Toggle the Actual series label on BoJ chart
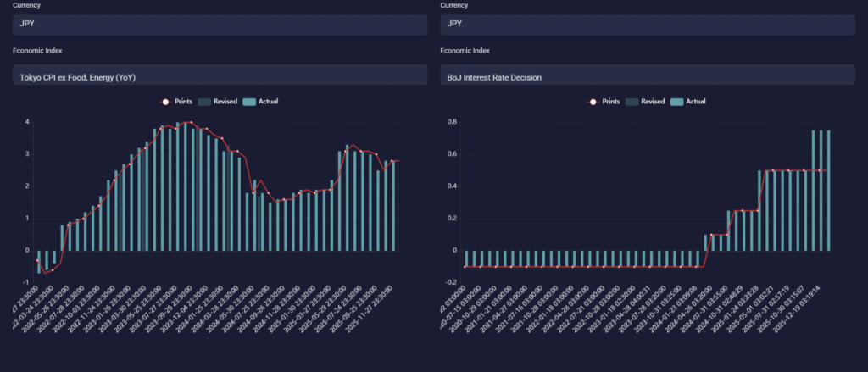This screenshot has width=868, height=372. [x=694, y=102]
